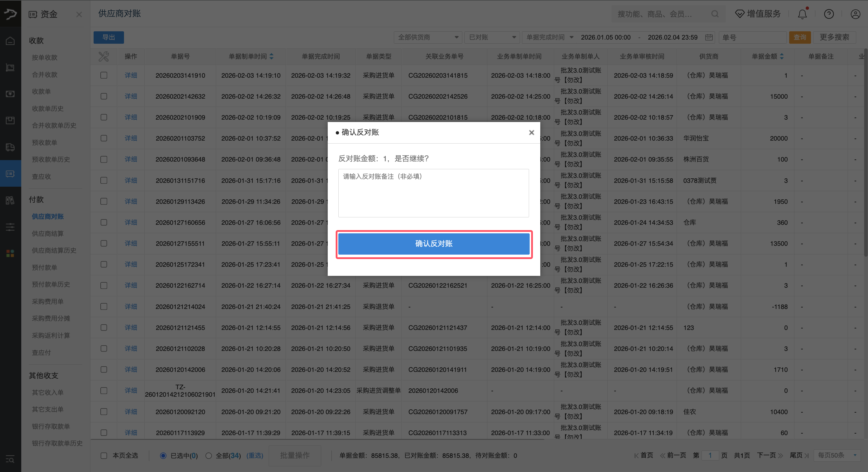Click the 确认反对账 confirm button
868x472 pixels.
click(x=434, y=243)
